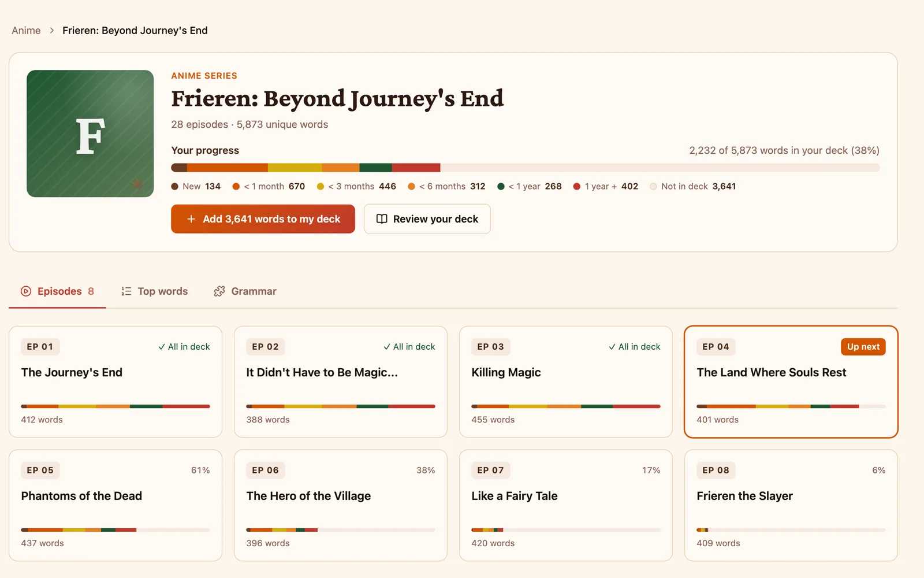Image resolution: width=924 pixels, height=578 pixels.
Task: Open Like a Fairy Tale episode
Action: click(x=566, y=506)
